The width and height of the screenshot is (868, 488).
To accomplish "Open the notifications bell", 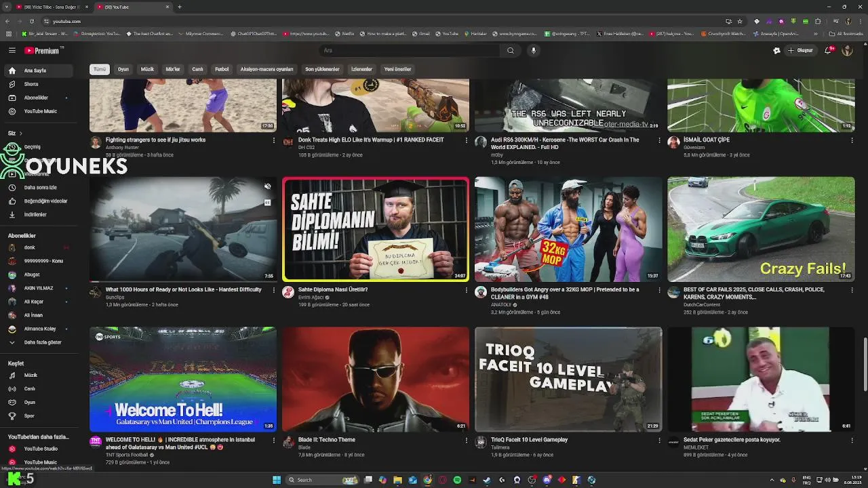I will [x=829, y=50].
